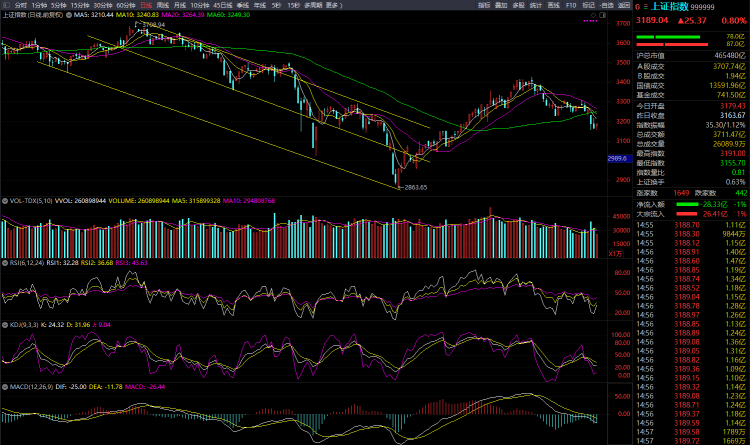
Task: Click the red G icon beside 上证指数
Action: [639, 5]
